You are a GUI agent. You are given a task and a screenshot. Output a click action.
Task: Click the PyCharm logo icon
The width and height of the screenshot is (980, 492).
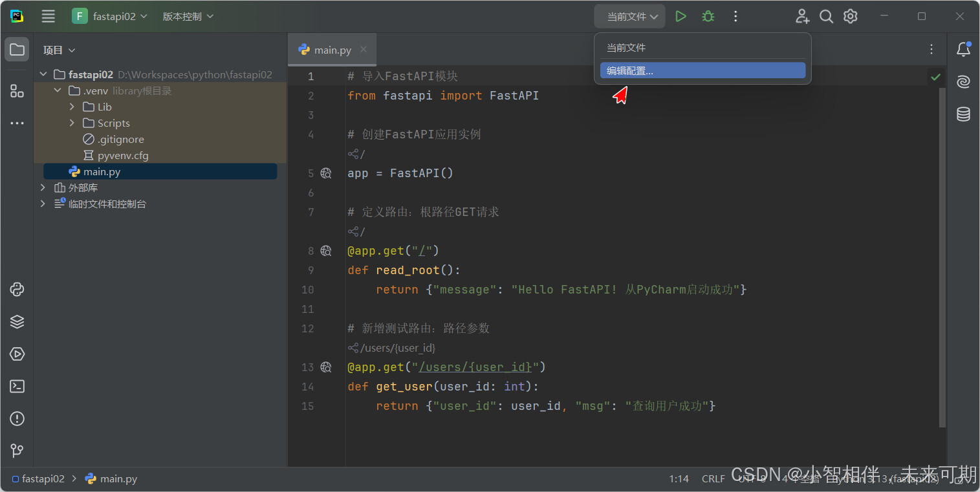coord(17,16)
